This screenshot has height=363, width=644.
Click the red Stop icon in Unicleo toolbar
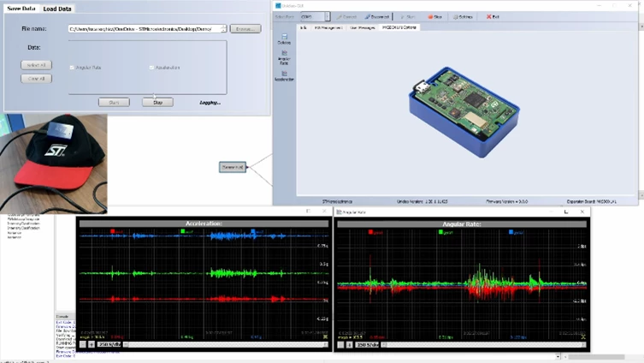(435, 17)
